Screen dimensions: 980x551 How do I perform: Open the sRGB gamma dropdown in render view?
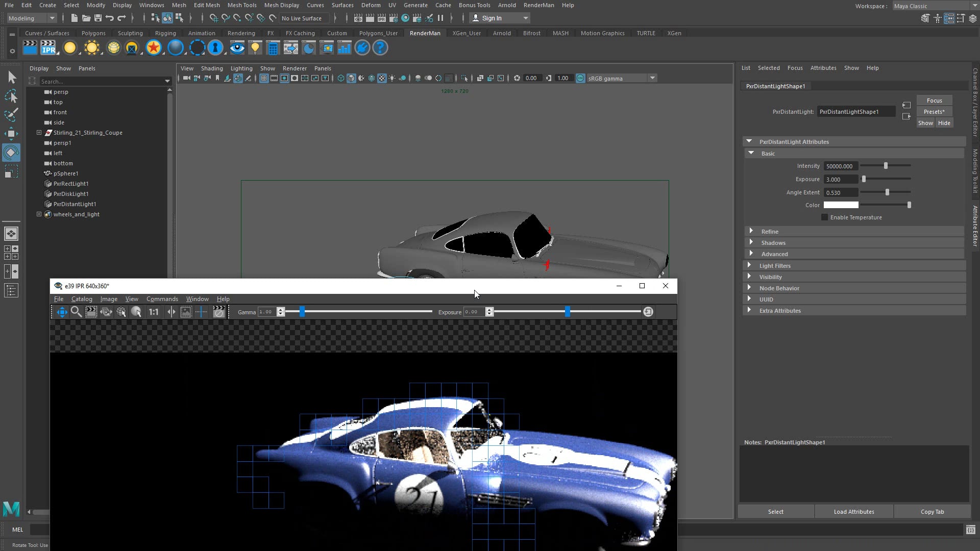pyautogui.click(x=653, y=78)
